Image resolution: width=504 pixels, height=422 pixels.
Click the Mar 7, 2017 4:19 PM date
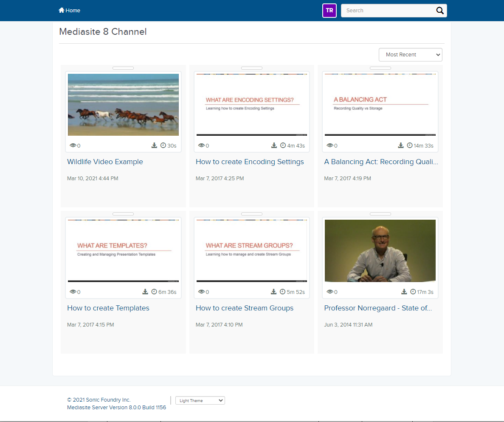(x=347, y=178)
